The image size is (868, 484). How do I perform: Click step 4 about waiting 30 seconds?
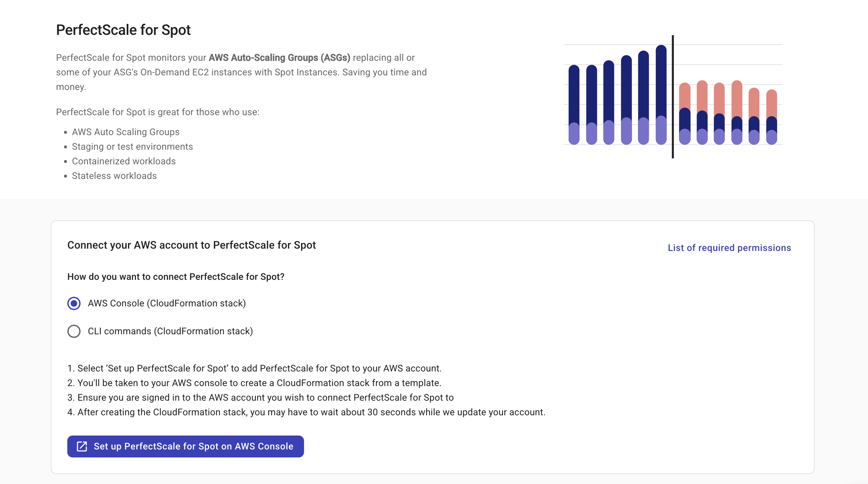(306, 412)
